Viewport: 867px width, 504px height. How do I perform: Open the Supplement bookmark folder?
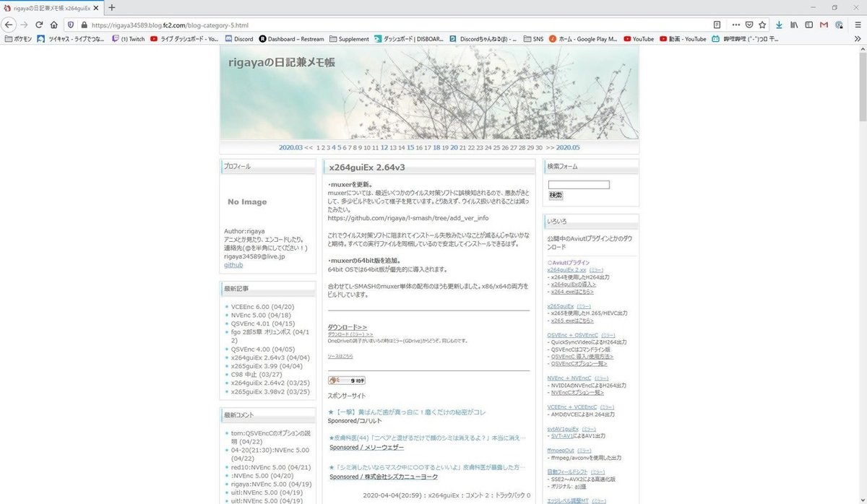click(349, 39)
